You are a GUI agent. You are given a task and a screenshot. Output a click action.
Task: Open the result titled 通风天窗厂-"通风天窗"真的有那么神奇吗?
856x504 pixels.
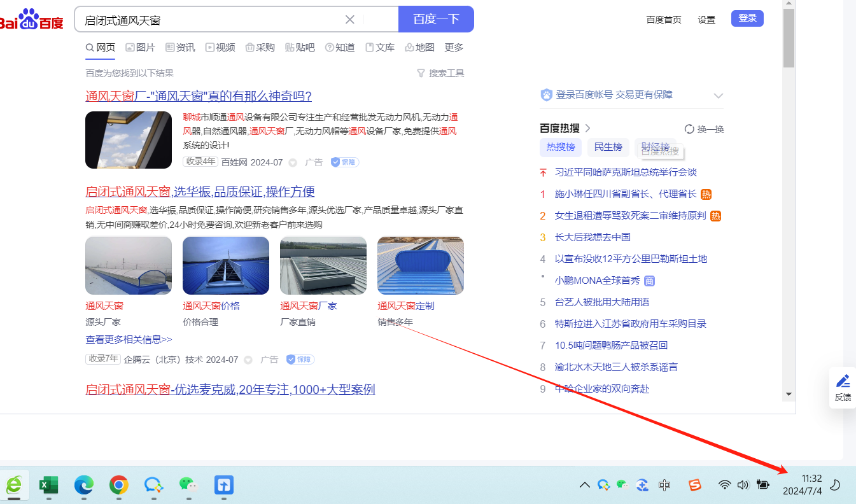[199, 96]
